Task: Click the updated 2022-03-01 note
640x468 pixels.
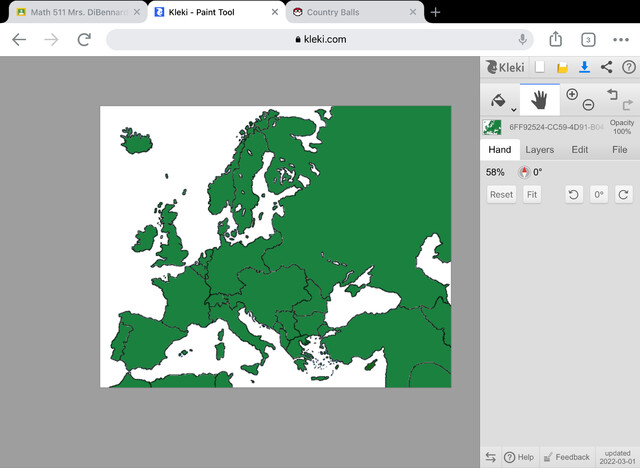Action: (x=617, y=457)
